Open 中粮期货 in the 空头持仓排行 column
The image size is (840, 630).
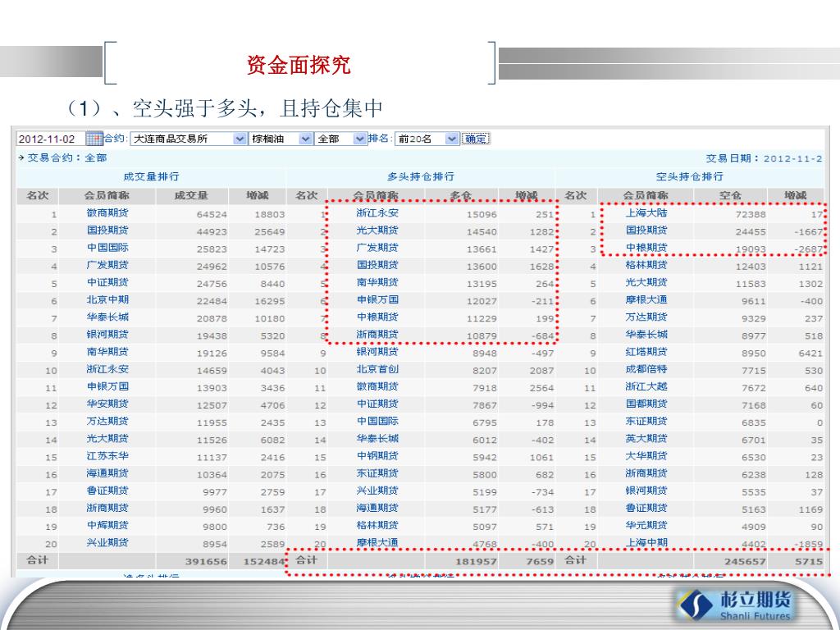[x=646, y=248]
